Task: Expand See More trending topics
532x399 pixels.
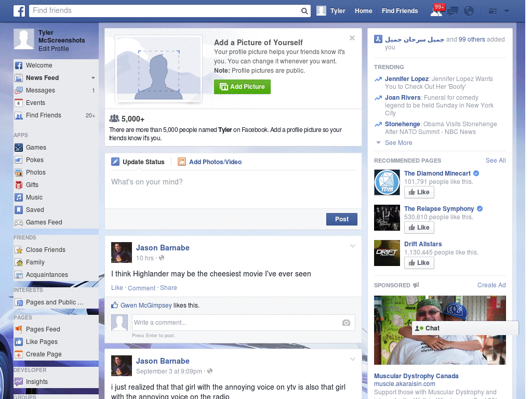Action: tap(398, 143)
